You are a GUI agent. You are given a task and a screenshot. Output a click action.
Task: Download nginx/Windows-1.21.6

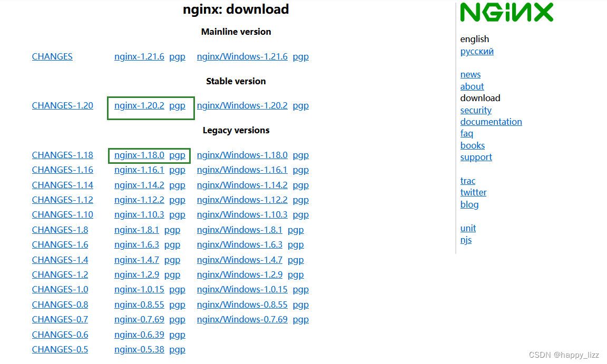242,56
